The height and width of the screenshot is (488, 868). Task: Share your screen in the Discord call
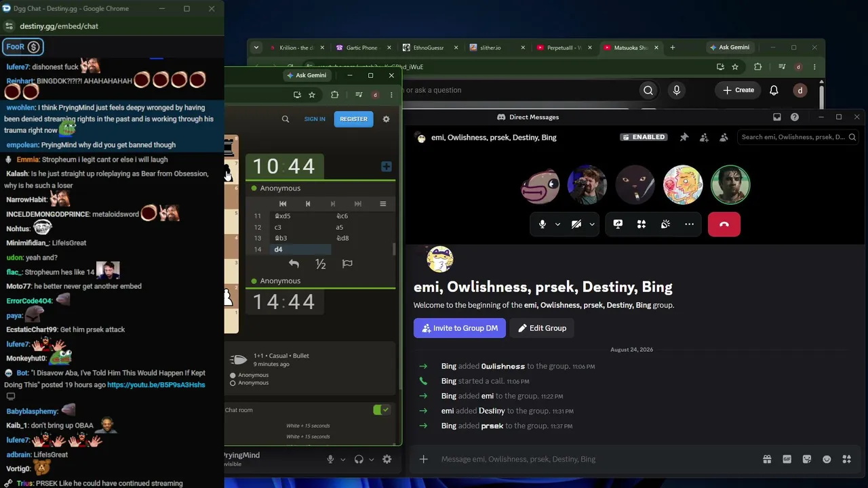click(618, 224)
